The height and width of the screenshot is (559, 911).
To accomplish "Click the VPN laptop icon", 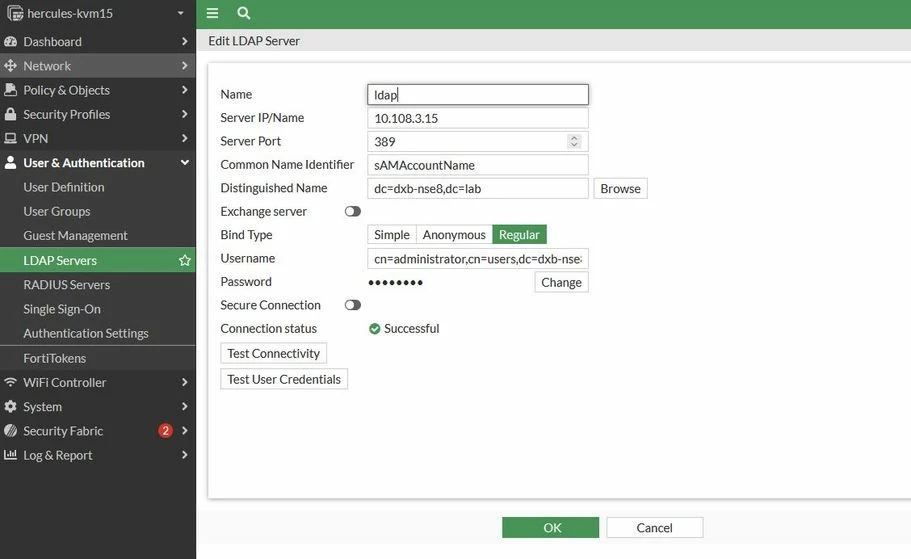I will click(x=10, y=138).
